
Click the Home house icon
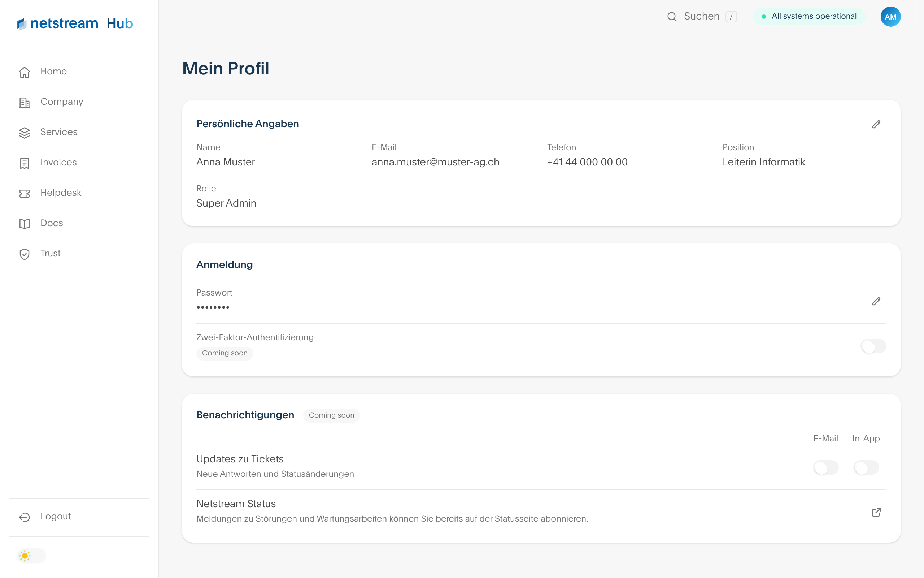coord(25,72)
